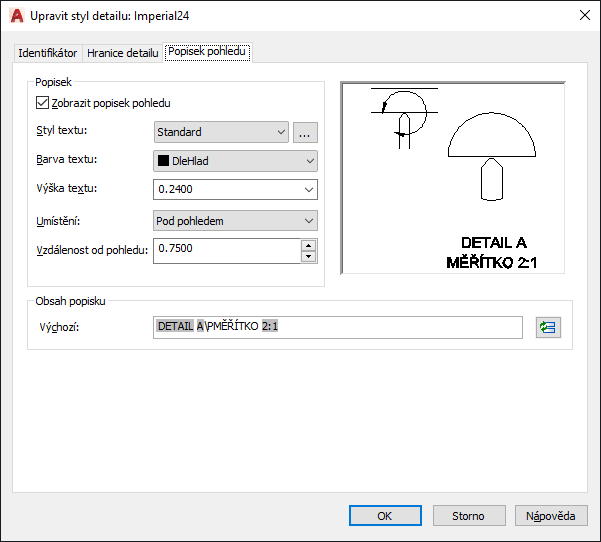
Task: Click the DETAIL field in Výchozí text
Action: pos(175,326)
